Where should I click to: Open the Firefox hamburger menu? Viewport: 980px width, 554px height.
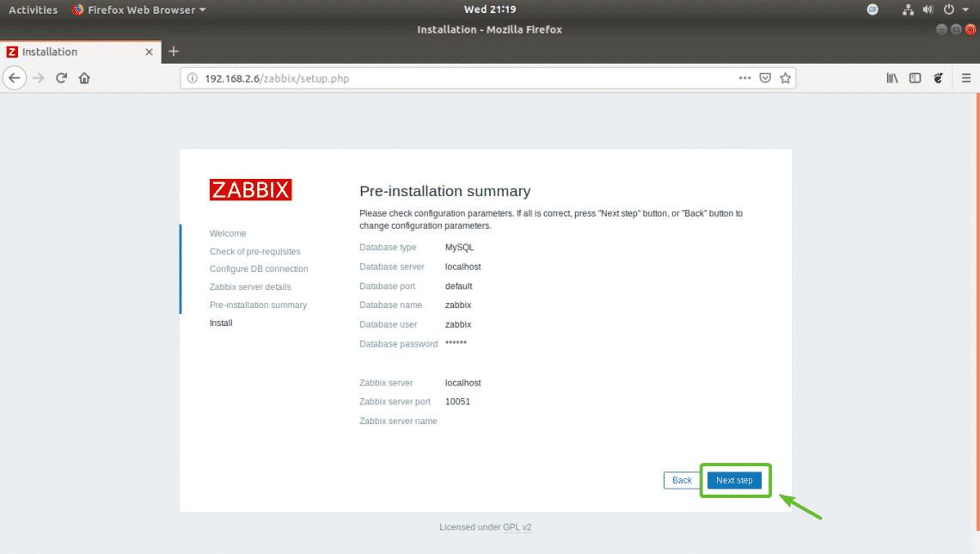click(966, 78)
